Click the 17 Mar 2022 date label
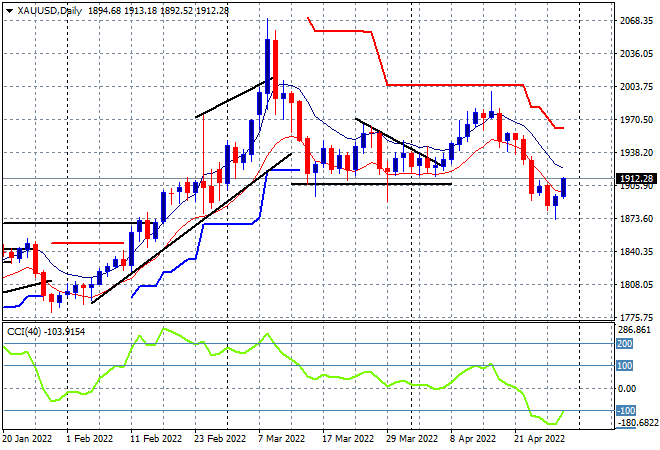This screenshot has width=660, height=450. click(x=348, y=438)
